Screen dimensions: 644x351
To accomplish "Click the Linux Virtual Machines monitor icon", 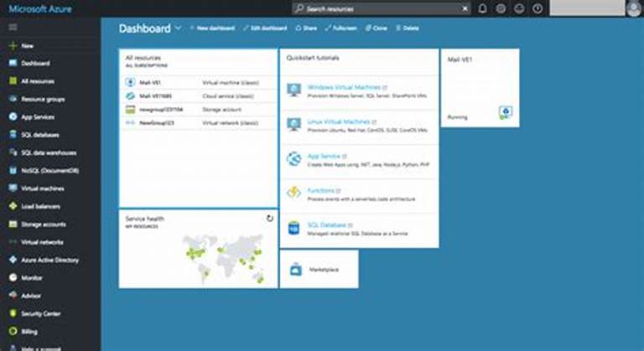I will pyautogui.click(x=293, y=124).
